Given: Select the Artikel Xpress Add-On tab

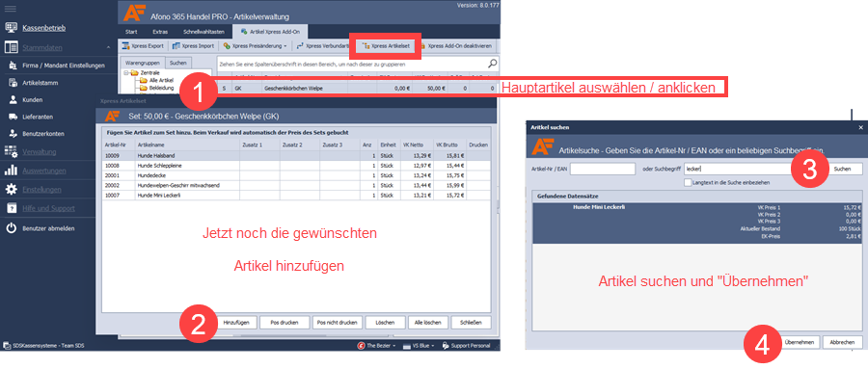Looking at the screenshot, I should [x=270, y=32].
